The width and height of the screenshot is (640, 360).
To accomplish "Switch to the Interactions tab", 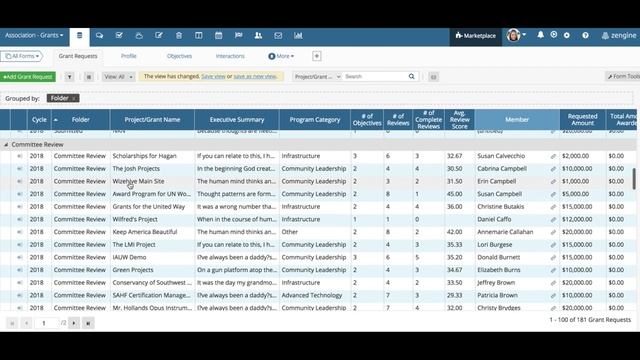I will [x=230, y=56].
